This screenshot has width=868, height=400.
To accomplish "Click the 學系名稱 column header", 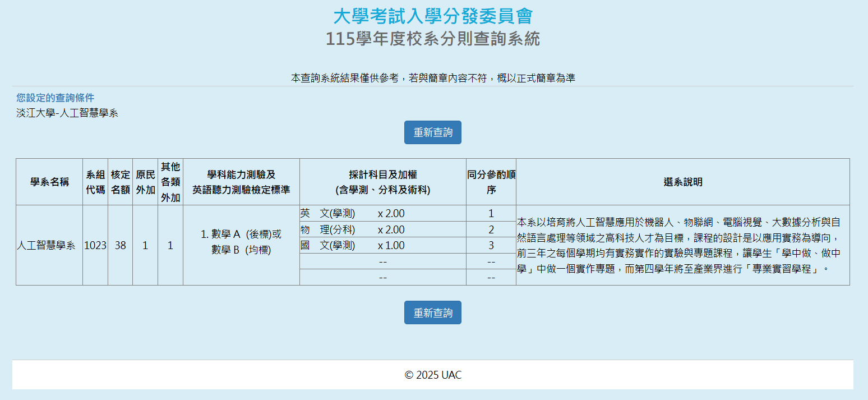I will [49, 182].
